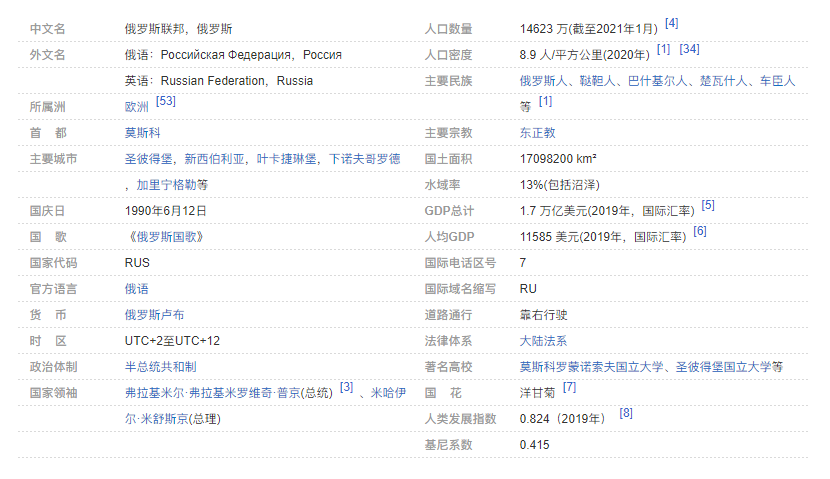The height and width of the screenshot is (479, 830).
Task: Select the time zone UTC+2至UTC+12
Action: coord(172,341)
